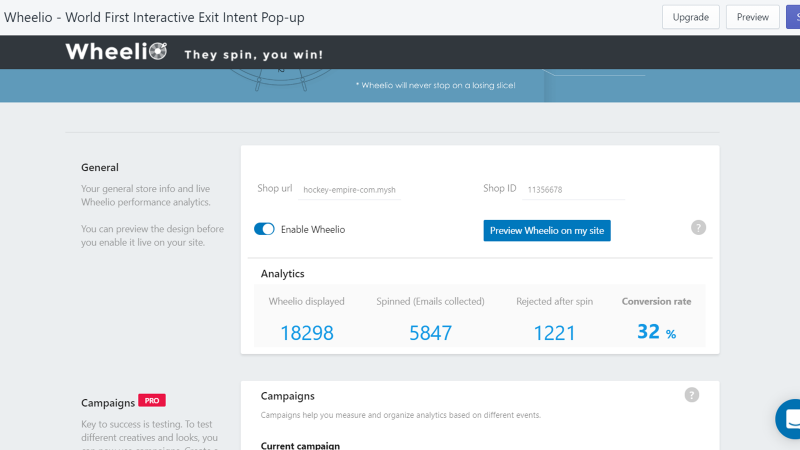800x450 pixels.
Task: Select the 32 % conversion rate value
Action: tap(657, 332)
